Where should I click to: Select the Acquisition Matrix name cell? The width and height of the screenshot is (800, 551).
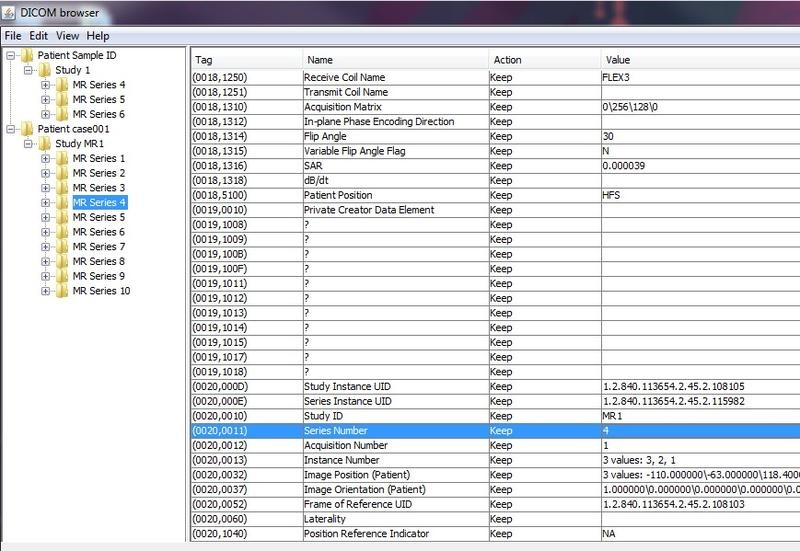point(395,107)
